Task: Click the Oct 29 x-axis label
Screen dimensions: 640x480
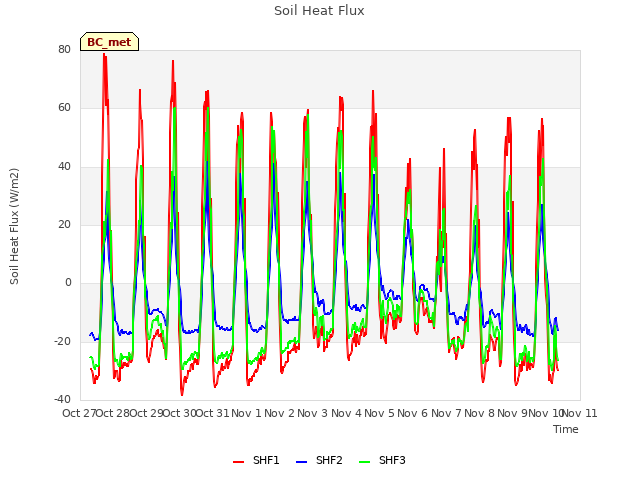Action: (x=146, y=413)
